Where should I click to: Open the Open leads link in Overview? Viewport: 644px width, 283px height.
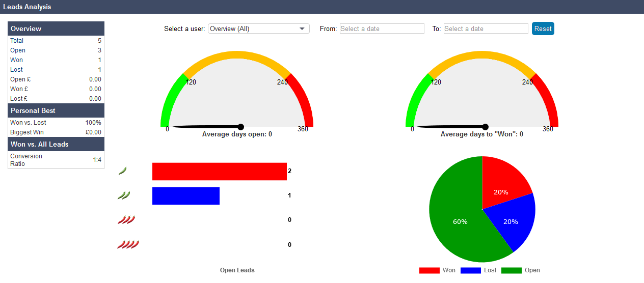click(x=18, y=50)
